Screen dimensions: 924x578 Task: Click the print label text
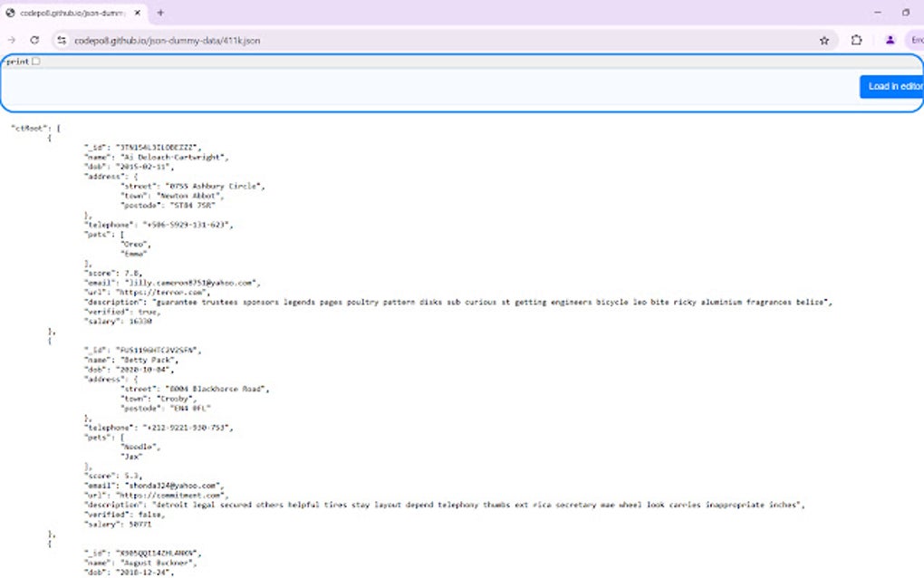coord(17,61)
